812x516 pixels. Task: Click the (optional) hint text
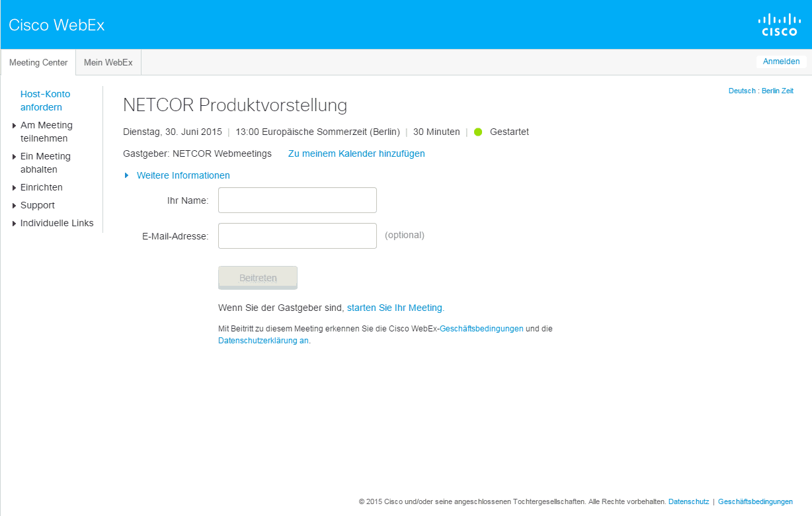point(405,235)
